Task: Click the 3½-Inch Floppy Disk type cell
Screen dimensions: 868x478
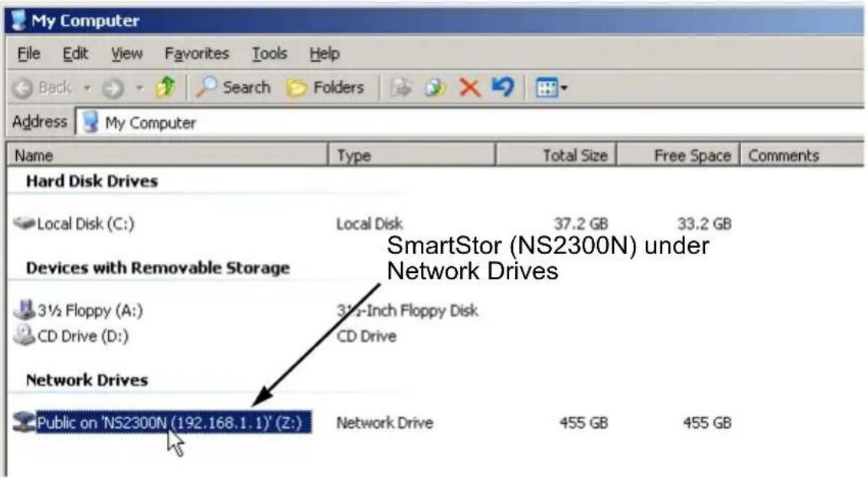Action: coord(407,311)
